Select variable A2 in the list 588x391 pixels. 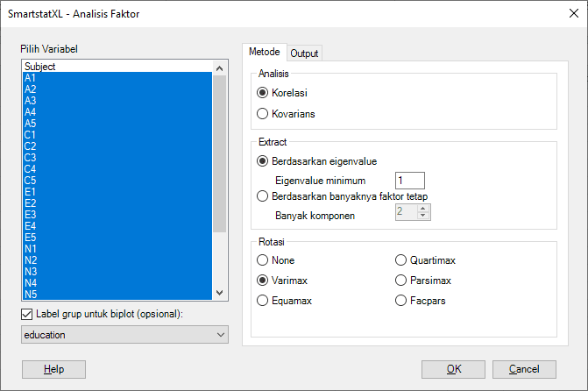(117, 89)
